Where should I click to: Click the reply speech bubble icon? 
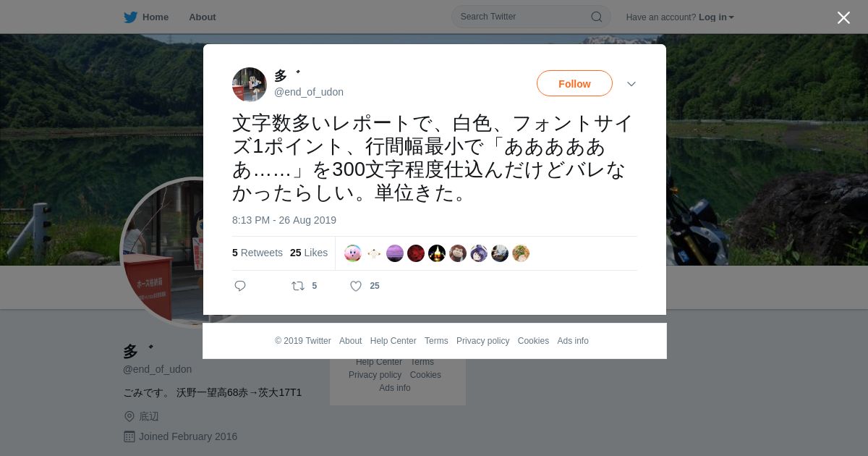click(240, 286)
